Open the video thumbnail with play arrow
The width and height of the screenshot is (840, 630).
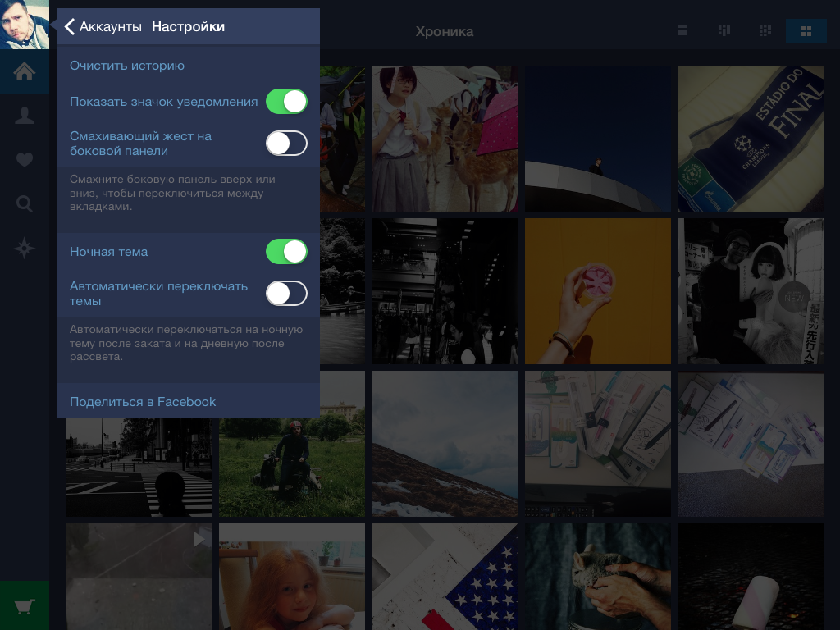pyautogui.click(x=139, y=577)
